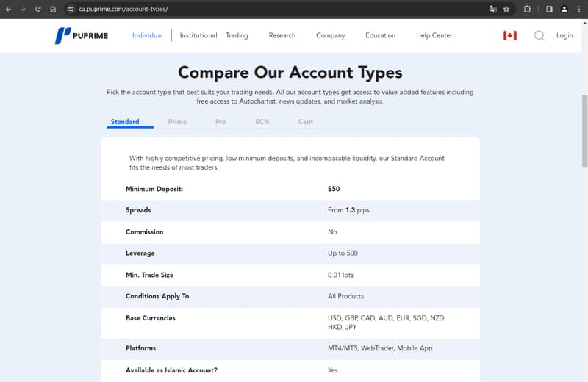
Task: Click the 'Up to 500' leverage value
Action: click(343, 253)
